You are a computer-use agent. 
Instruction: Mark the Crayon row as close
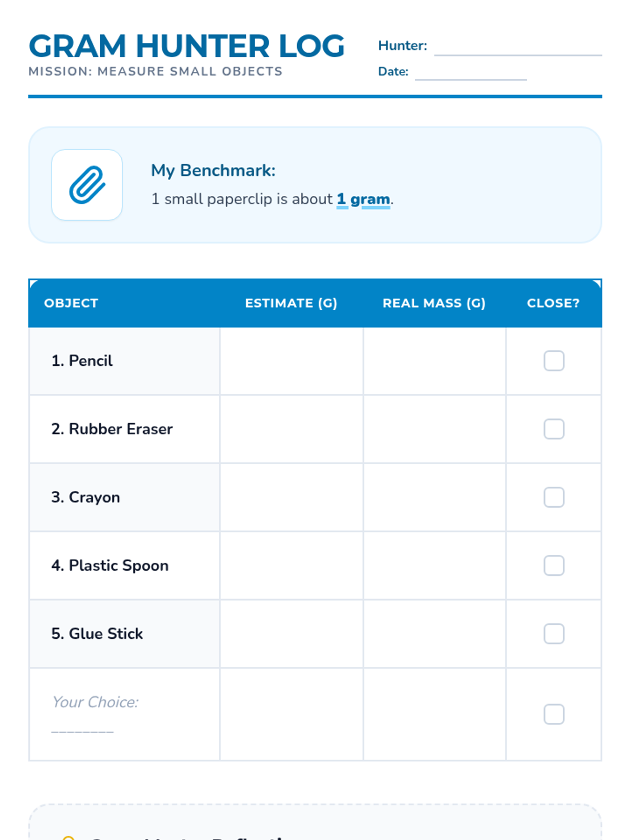coord(554,497)
